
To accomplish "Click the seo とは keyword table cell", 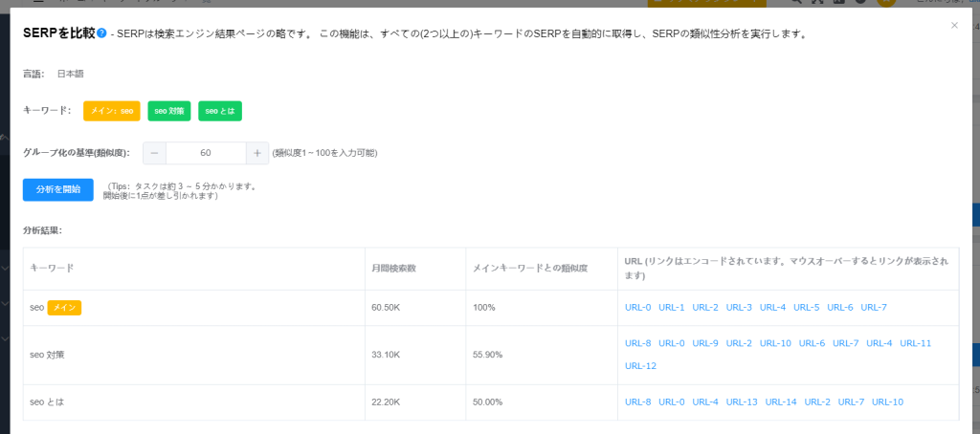I will (193, 402).
